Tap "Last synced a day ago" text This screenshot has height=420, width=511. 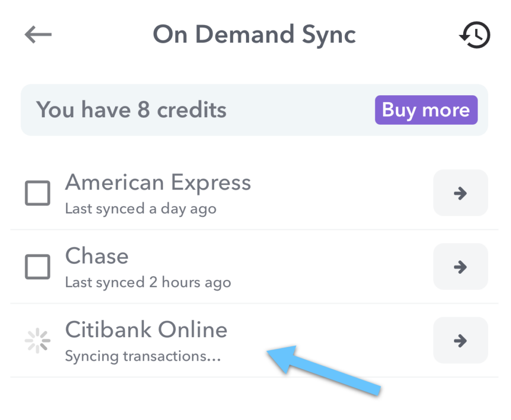pyautogui.click(x=141, y=209)
